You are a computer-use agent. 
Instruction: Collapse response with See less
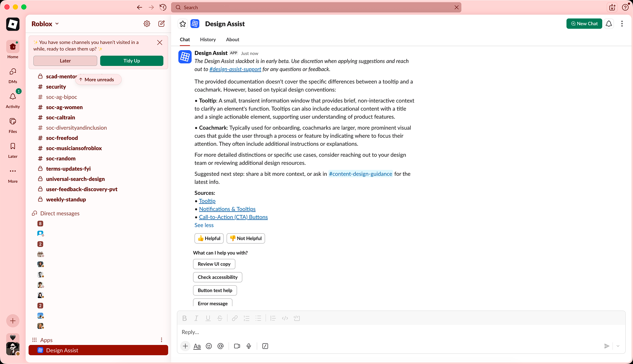click(x=204, y=225)
